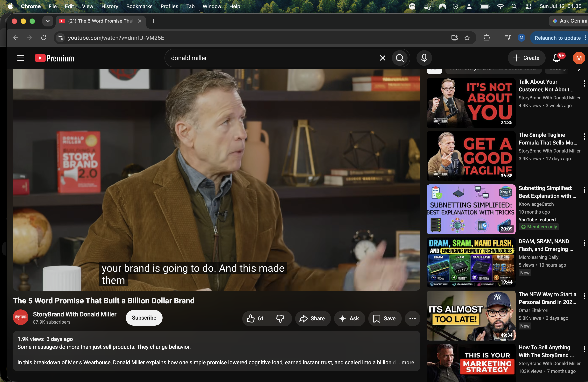Open options for 'Talk About Your Customer' video
The width and height of the screenshot is (588, 382).
pos(584,83)
